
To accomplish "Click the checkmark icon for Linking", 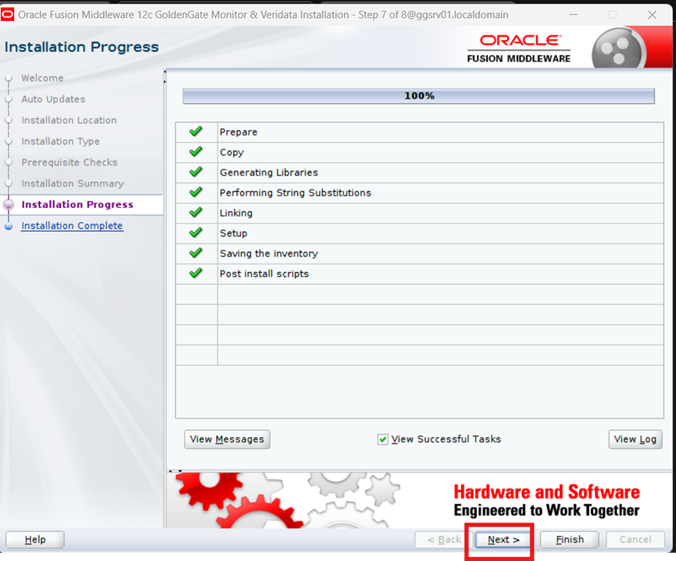I will tap(196, 213).
